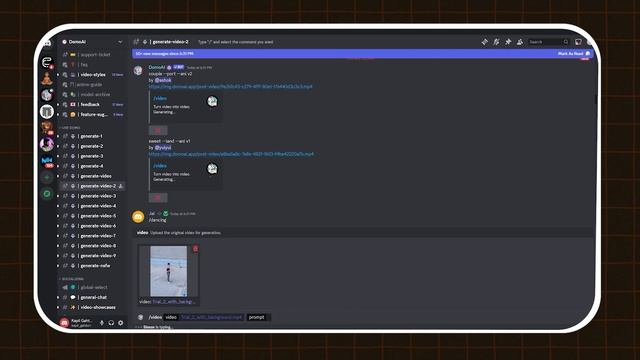Open the generate-1 channel

click(92, 136)
